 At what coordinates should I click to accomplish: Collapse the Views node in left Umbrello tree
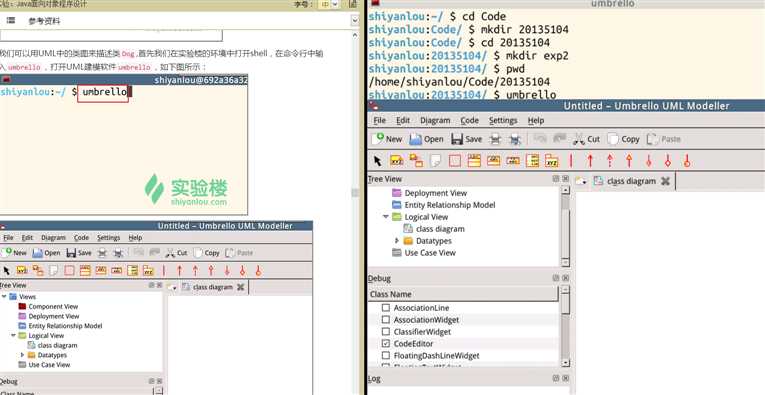(4, 296)
